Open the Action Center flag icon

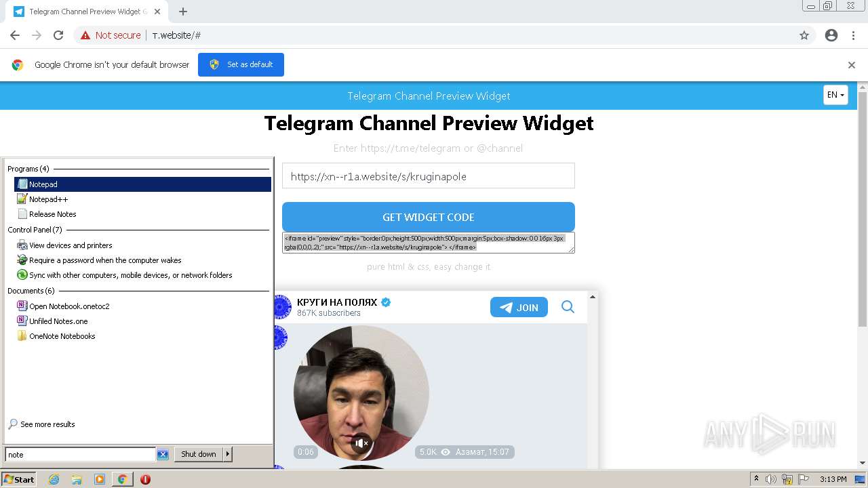pos(804,479)
